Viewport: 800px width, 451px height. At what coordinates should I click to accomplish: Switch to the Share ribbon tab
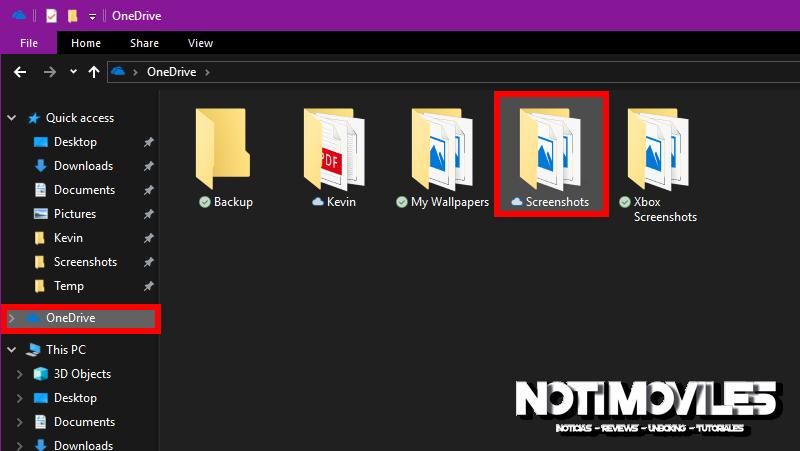[x=144, y=43]
